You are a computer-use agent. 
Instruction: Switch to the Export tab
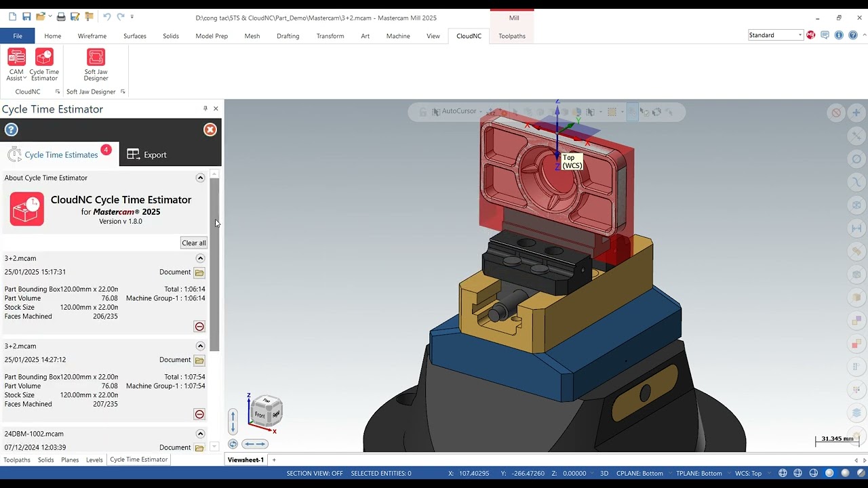point(146,155)
